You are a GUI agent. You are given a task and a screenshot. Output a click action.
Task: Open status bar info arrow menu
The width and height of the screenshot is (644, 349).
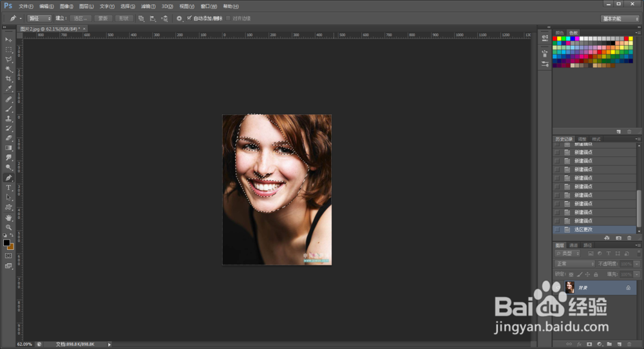pyautogui.click(x=109, y=344)
